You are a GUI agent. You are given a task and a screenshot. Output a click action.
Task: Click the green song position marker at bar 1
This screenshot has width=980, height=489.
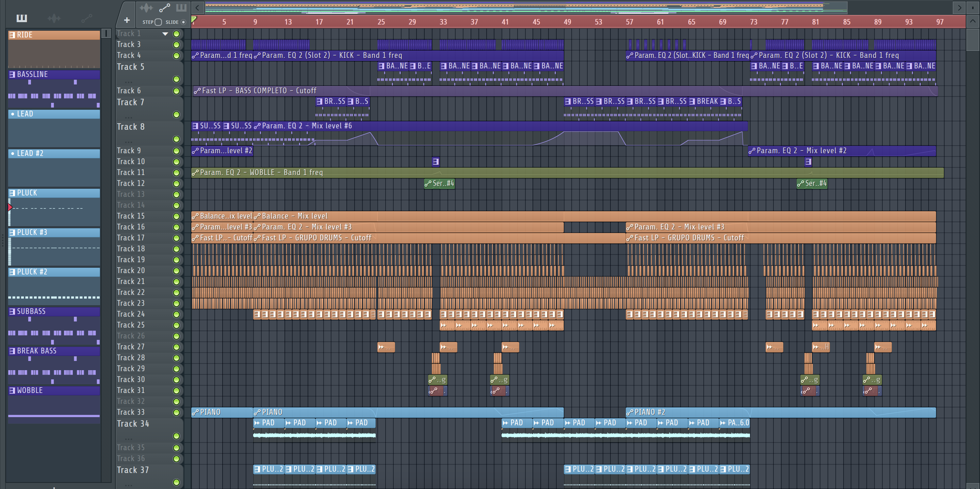[194, 19]
